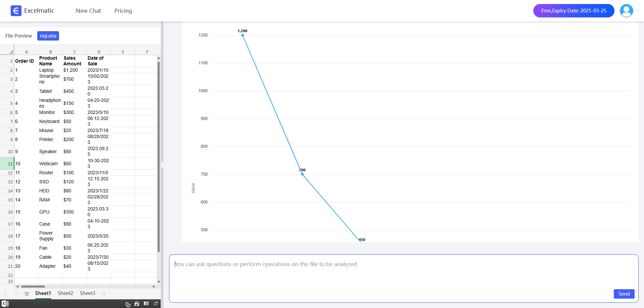Click the '$1,200' cell
644x308 pixels.
pos(75,70)
